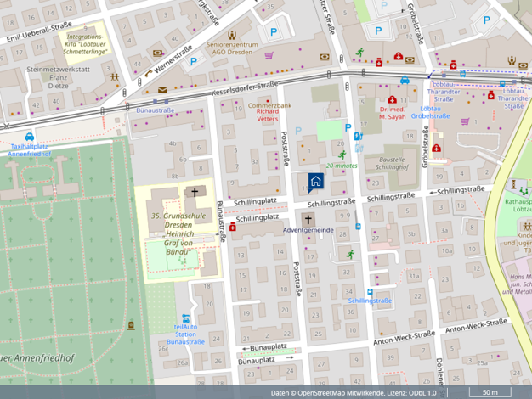Click the Löbtau Gröbelstraße stop label
Viewport: 532px width, 399px height.
coord(429,111)
